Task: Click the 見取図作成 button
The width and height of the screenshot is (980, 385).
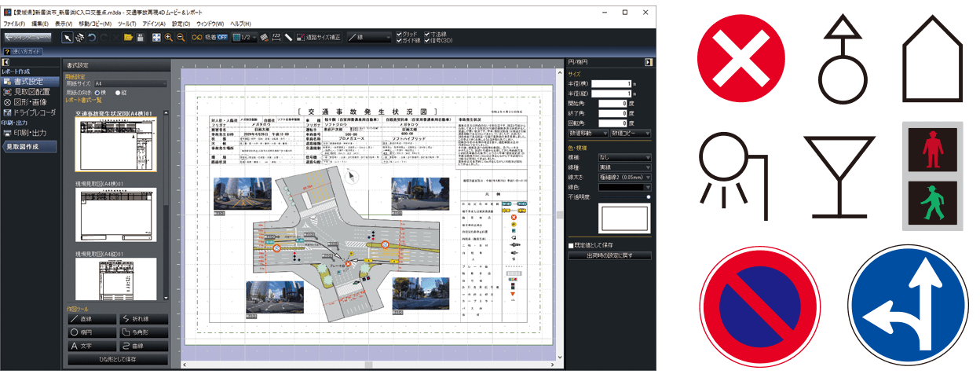Action: (x=27, y=147)
